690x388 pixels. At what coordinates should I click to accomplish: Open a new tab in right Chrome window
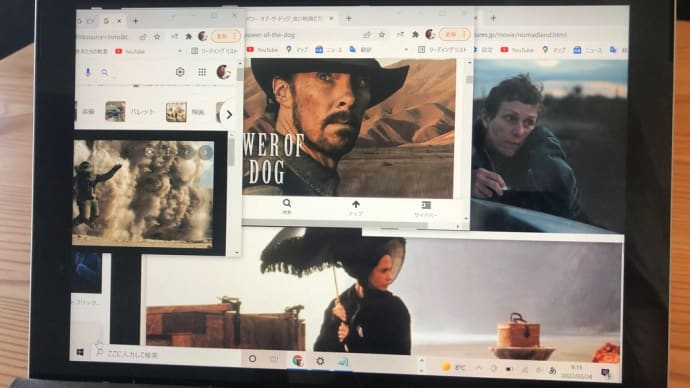pos(493,18)
